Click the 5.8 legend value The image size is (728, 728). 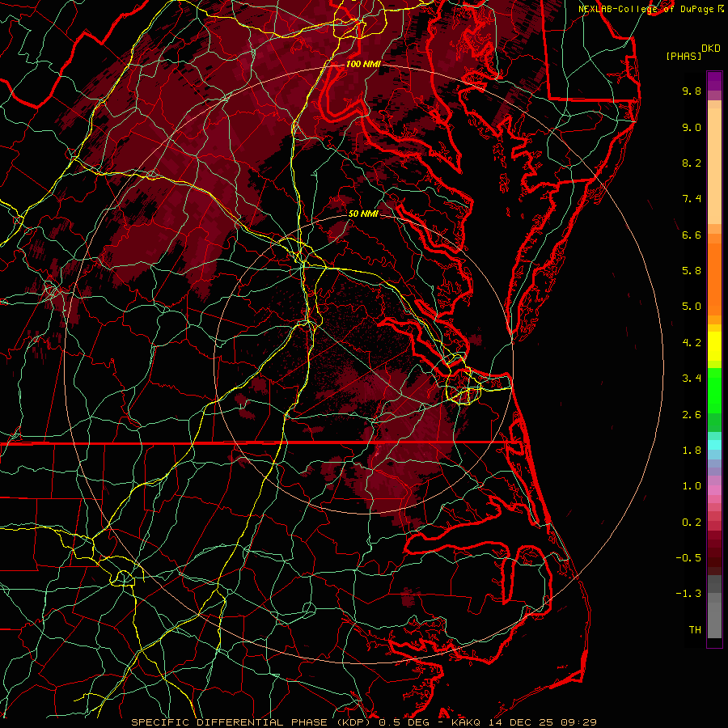tap(692, 271)
